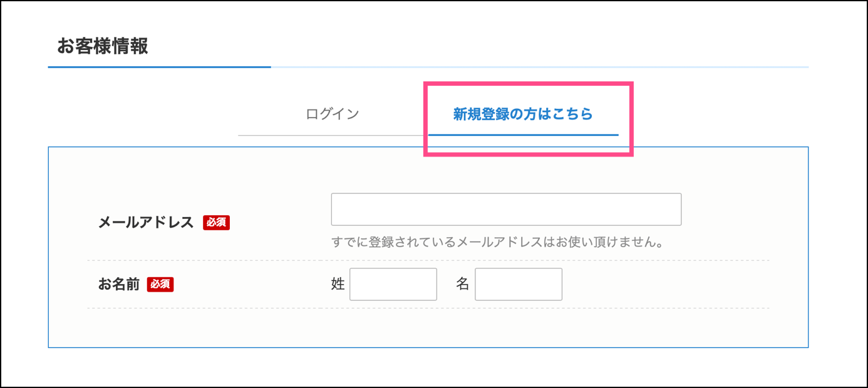The image size is (868, 388).
Task: Click the 名 (first name) text box
Action: (518, 284)
